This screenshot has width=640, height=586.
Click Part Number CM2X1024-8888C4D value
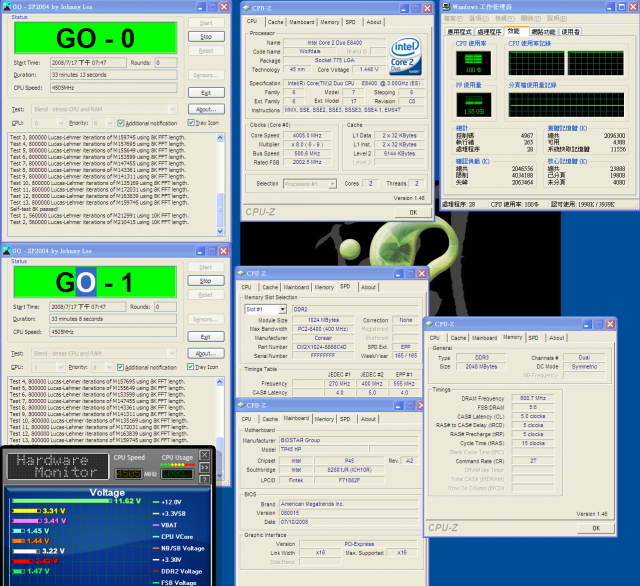tap(321, 347)
